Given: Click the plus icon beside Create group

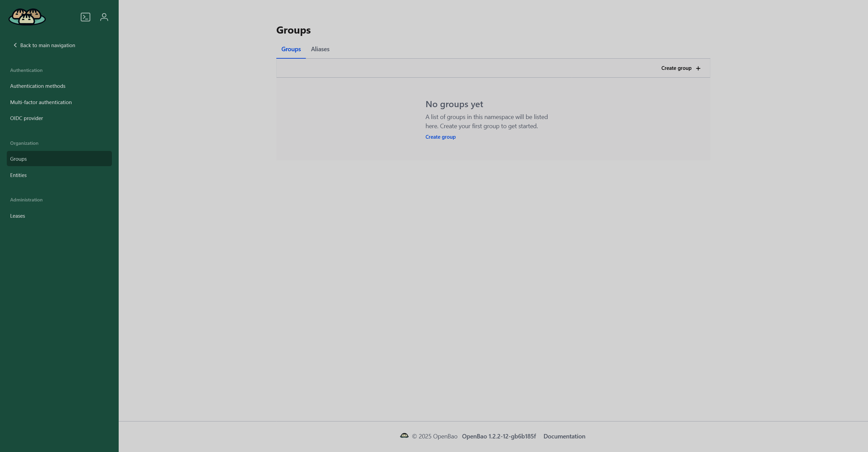Looking at the screenshot, I should pos(698,68).
